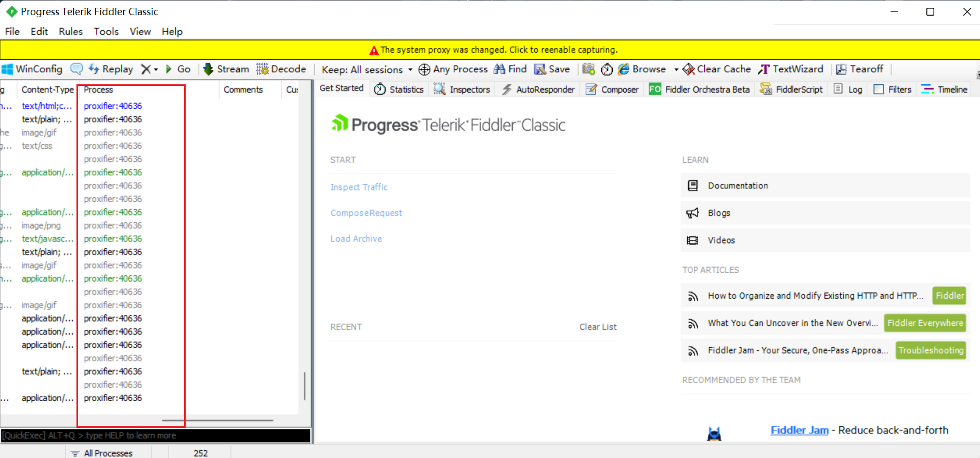Screen dimensions: 980x458
Task: Click the ComposeRequest link
Action: [366, 213]
